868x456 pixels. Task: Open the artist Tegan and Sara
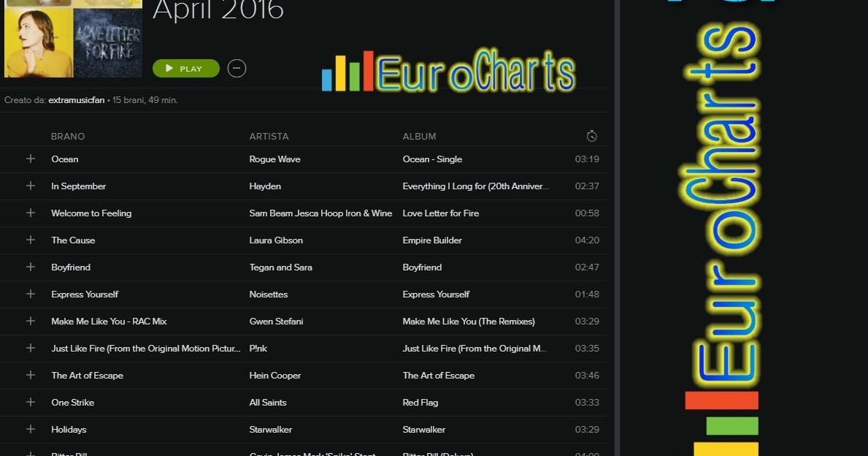click(280, 267)
